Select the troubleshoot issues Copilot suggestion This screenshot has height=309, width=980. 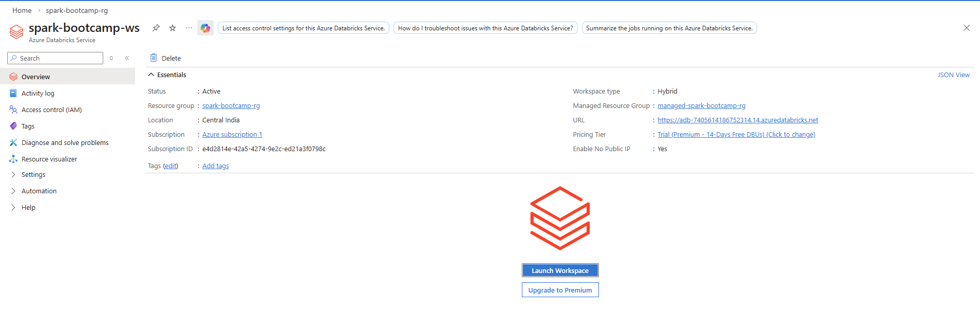point(485,28)
